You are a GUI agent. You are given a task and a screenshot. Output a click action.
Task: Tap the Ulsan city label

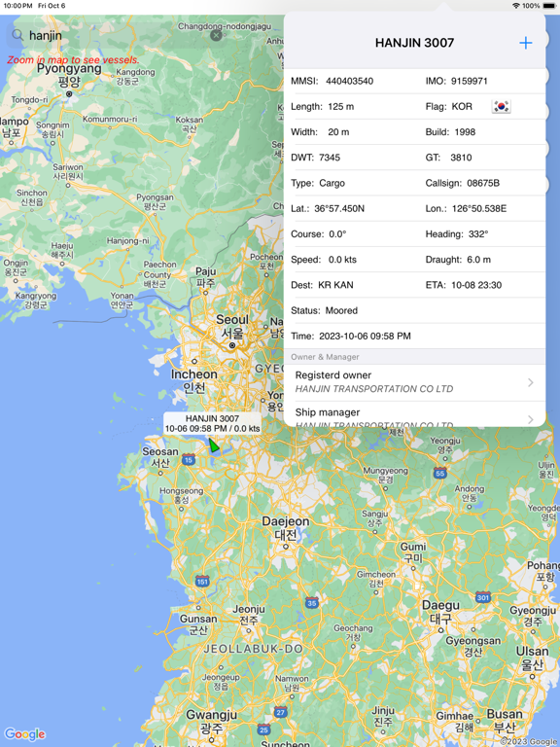532,658
